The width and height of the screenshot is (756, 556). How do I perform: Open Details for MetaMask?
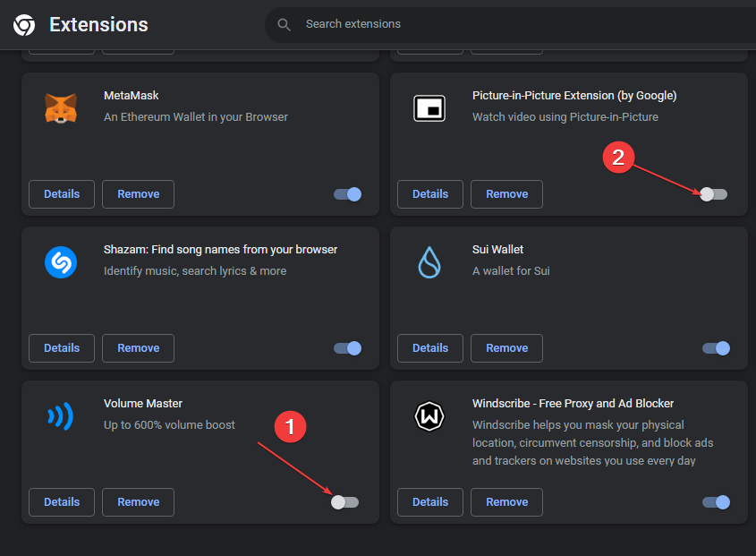(62, 194)
